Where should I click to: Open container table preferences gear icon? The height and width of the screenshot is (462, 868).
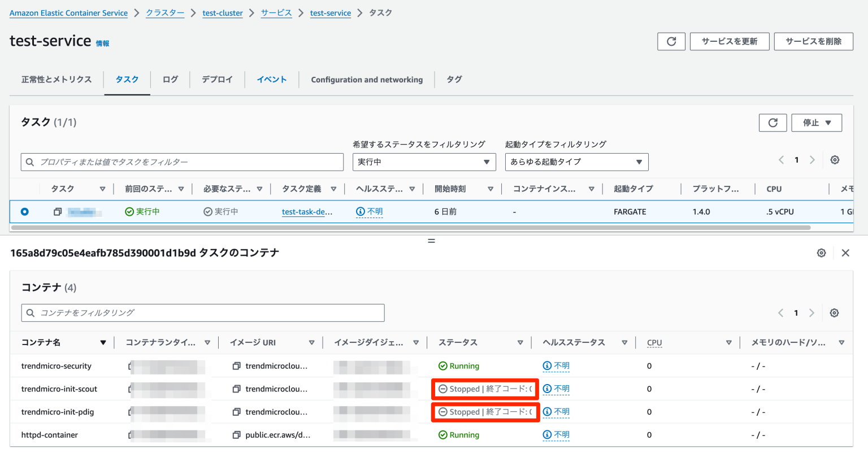(834, 313)
